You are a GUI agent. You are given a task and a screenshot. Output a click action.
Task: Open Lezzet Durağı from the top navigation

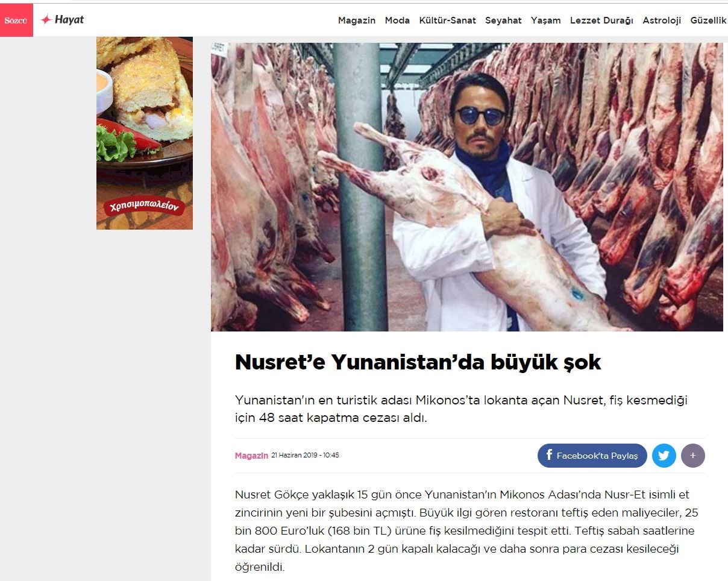[x=601, y=20]
